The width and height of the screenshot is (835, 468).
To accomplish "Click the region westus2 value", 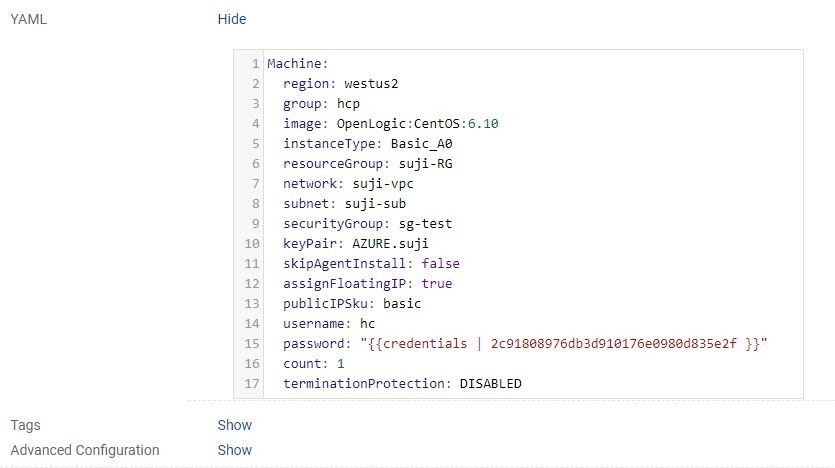I will [x=372, y=83].
